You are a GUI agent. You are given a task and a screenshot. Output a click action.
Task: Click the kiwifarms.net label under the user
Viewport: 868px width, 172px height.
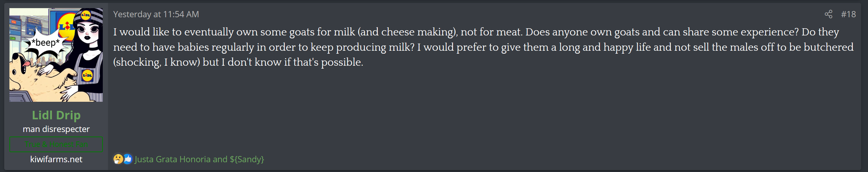[x=56, y=159]
